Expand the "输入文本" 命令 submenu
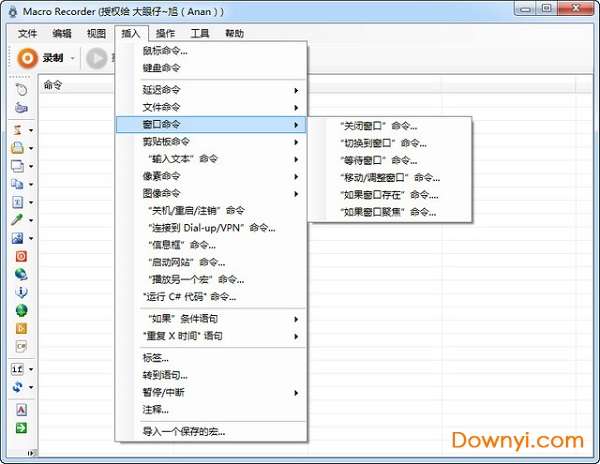This screenshot has height=464, width=600. tap(211, 159)
